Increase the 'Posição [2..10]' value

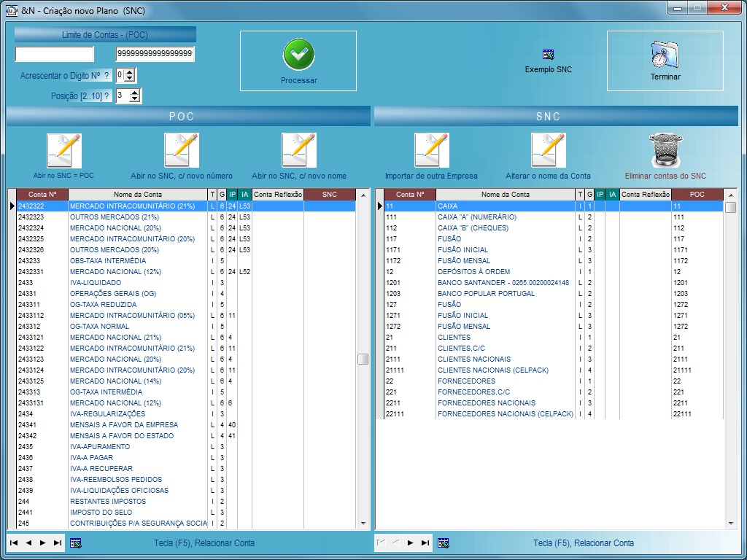[135, 93]
